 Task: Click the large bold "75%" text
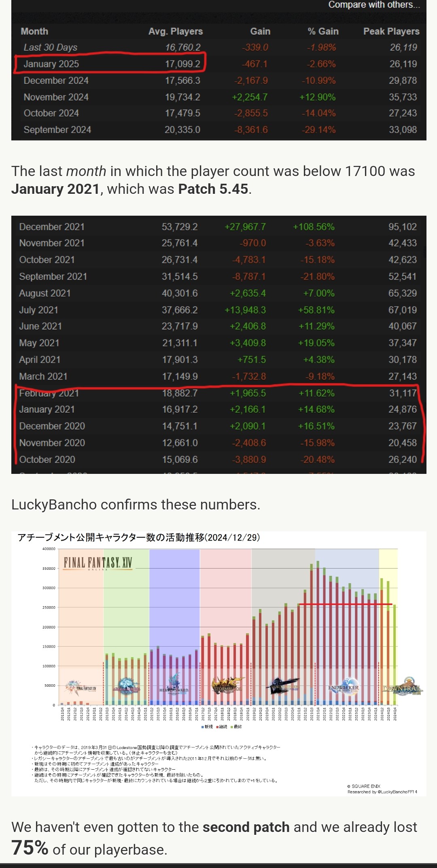click(x=30, y=847)
